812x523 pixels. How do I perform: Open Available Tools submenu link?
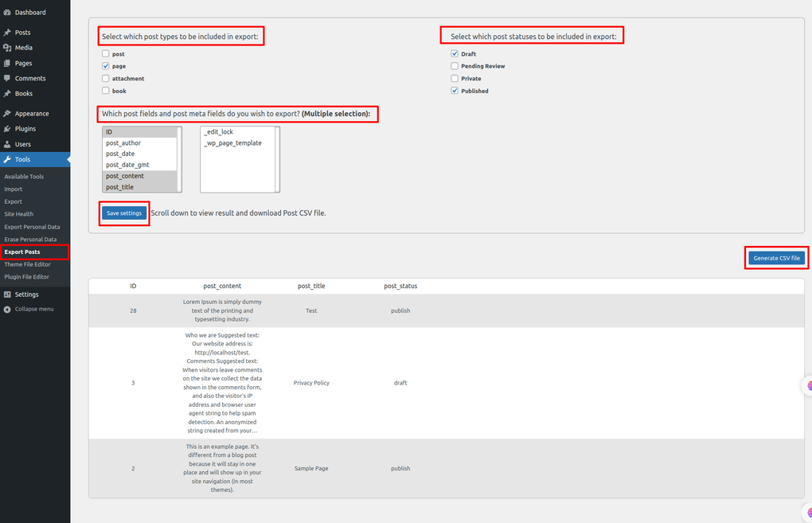coord(24,177)
